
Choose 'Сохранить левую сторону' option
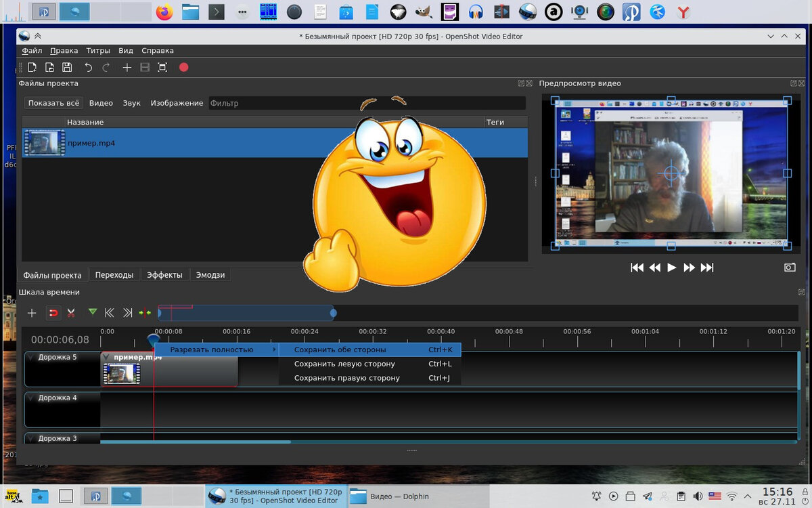[x=370, y=364]
